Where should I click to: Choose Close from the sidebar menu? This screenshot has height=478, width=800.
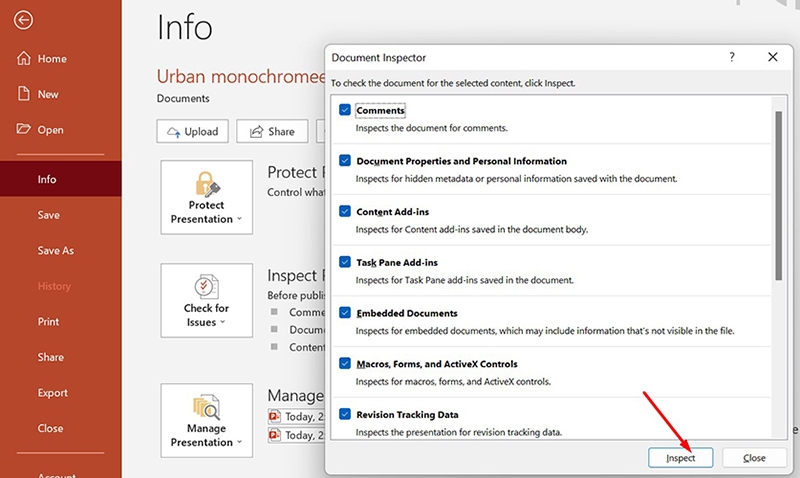(x=61, y=429)
